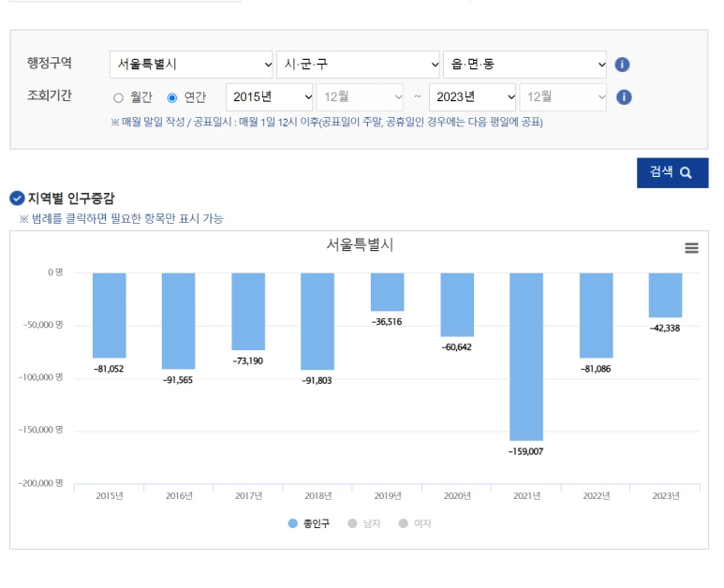The height and width of the screenshot is (588, 724).
Task: Click the chart title 서울특별시
Action: pos(360,244)
